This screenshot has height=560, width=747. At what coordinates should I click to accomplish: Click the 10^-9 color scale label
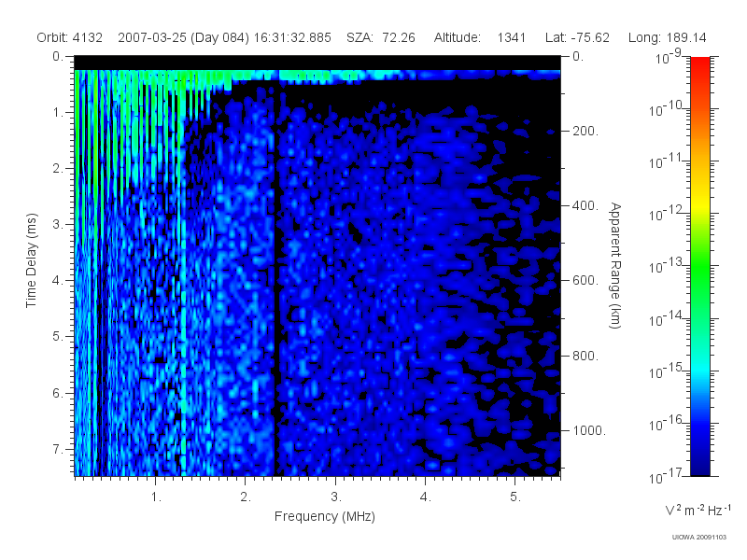pyautogui.click(x=669, y=57)
